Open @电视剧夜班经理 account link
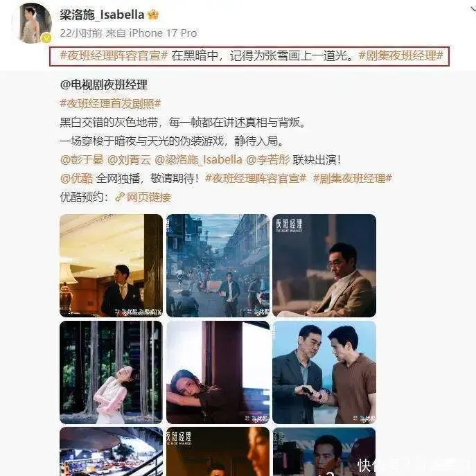This screenshot has height=476, width=476. coord(104,85)
